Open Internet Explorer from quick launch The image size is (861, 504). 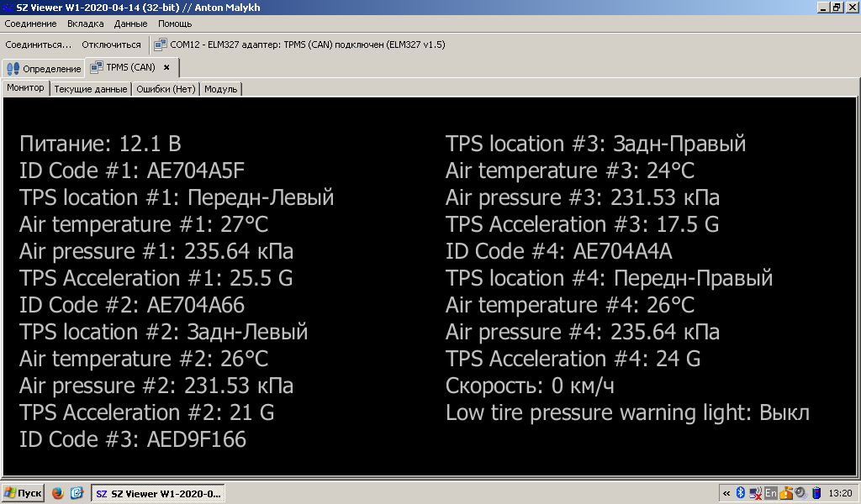(77, 493)
